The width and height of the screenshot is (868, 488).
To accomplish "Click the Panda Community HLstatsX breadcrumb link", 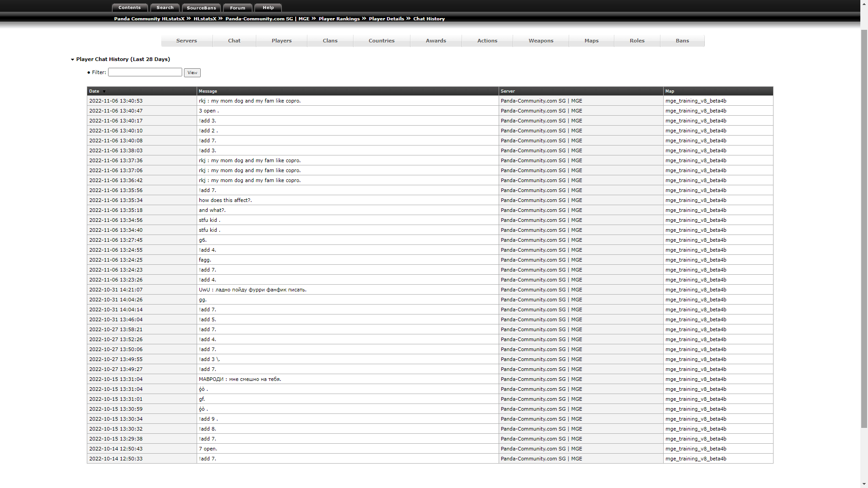I will tap(149, 19).
